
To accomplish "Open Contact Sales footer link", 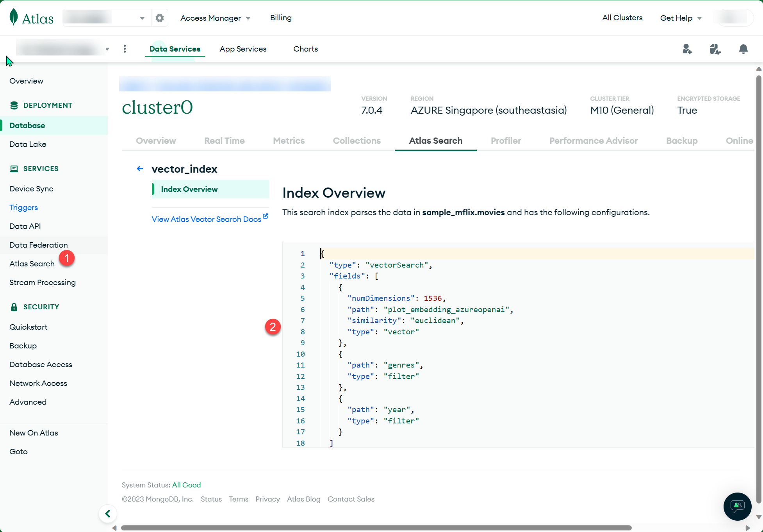I will point(351,499).
